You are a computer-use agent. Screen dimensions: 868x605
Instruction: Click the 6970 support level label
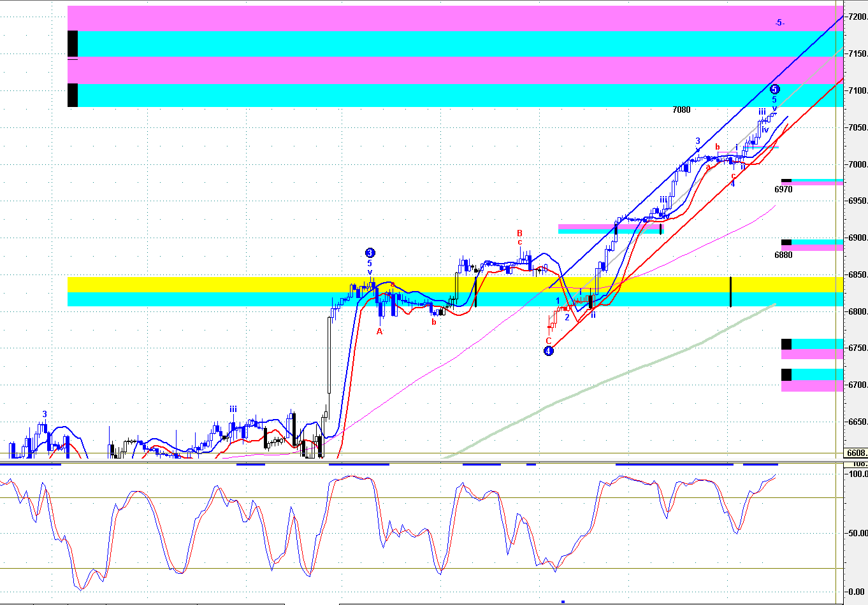pyautogui.click(x=783, y=189)
